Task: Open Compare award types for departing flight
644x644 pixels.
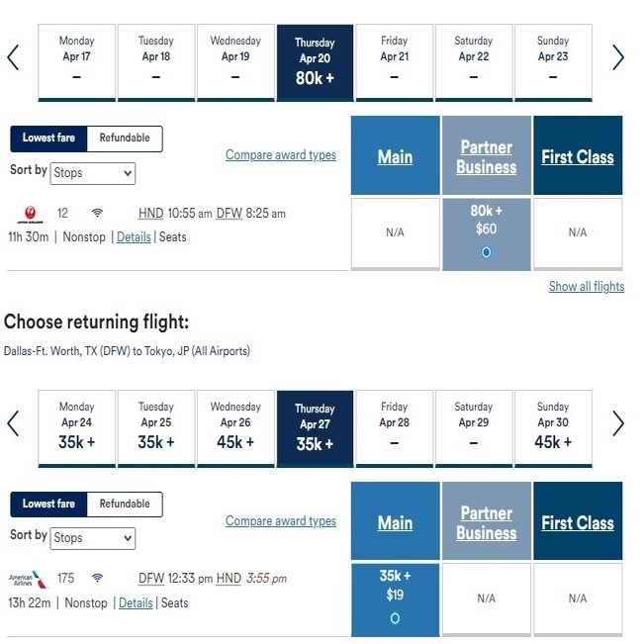Action: click(x=281, y=155)
